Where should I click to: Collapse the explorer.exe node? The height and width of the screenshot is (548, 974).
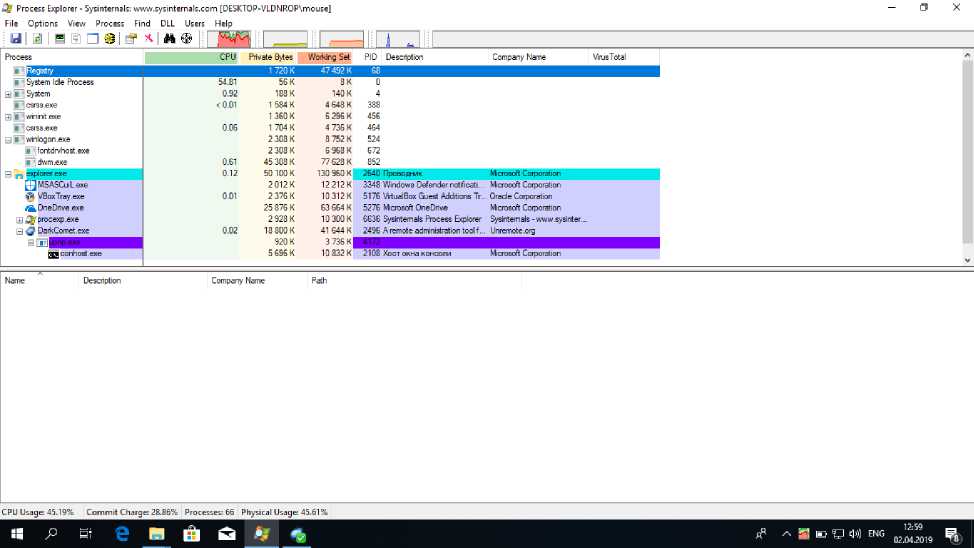8,174
